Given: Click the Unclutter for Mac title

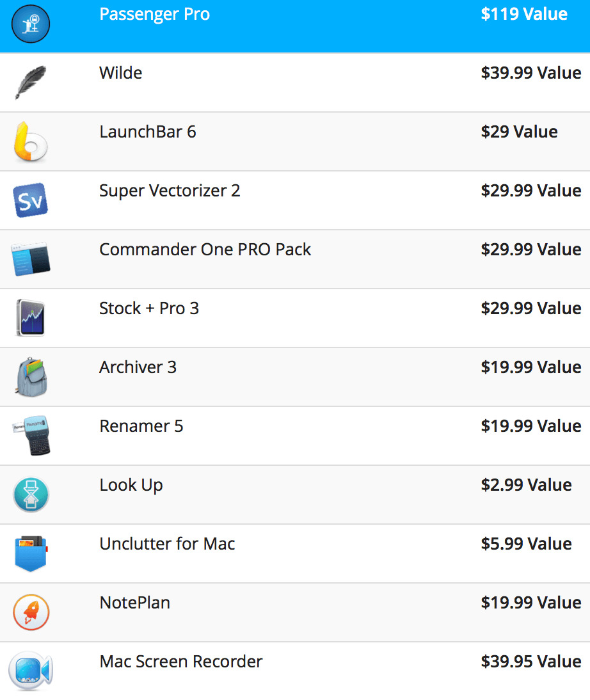Looking at the screenshot, I should pos(167,544).
